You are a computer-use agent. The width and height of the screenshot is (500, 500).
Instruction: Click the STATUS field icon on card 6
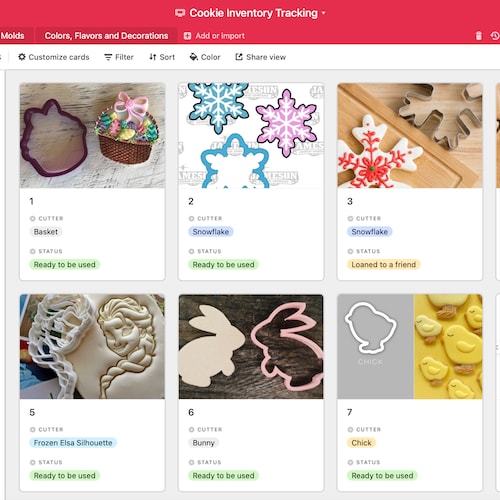tap(191, 462)
